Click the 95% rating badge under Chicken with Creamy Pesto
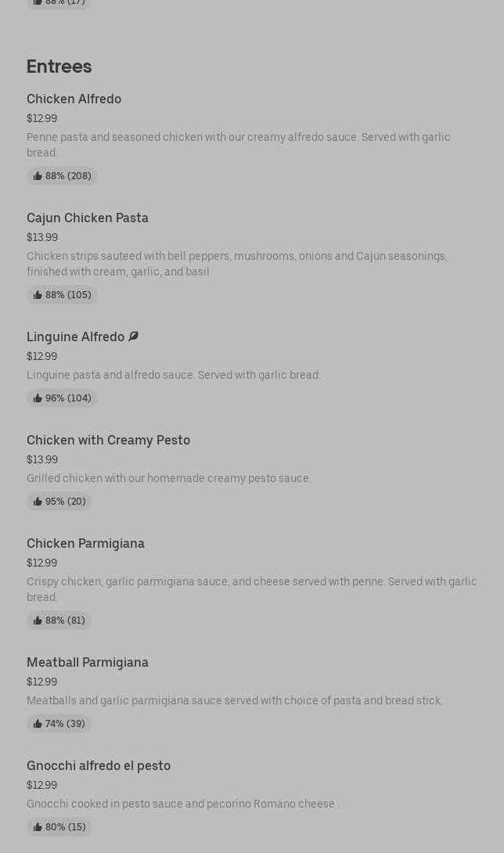504x853 pixels. point(59,502)
